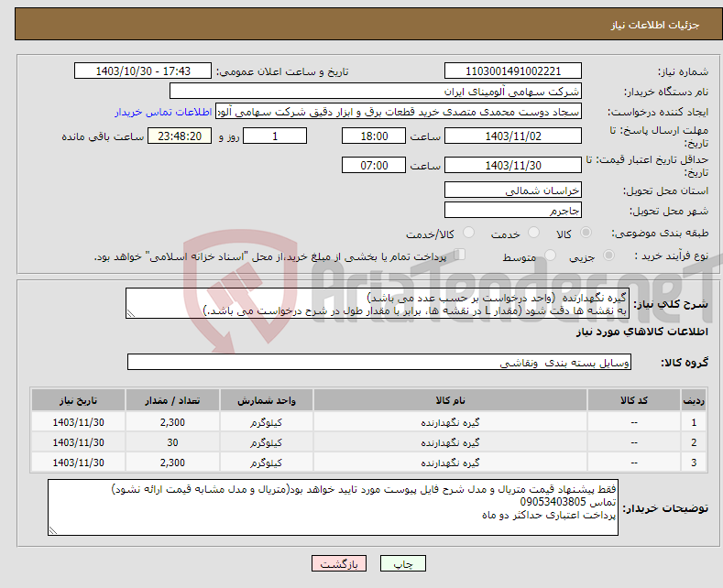Click item name گیره نگهدارنده in row 1
This screenshot has width=723, height=588.
450,422
